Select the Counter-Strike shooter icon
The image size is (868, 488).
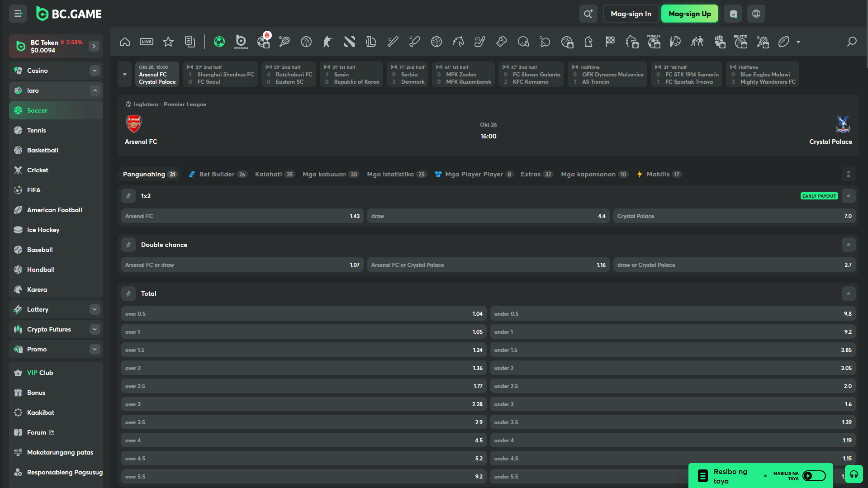coord(328,42)
